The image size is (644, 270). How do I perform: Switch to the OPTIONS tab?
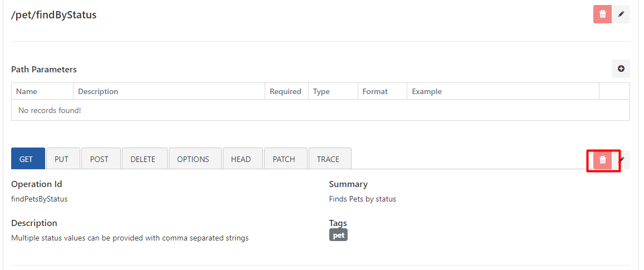click(193, 159)
